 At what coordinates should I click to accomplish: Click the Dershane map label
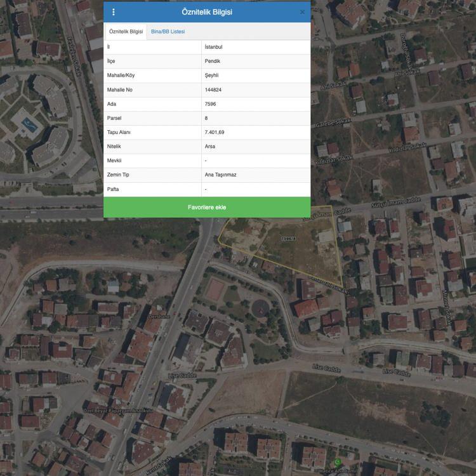[x=159, y=317]
